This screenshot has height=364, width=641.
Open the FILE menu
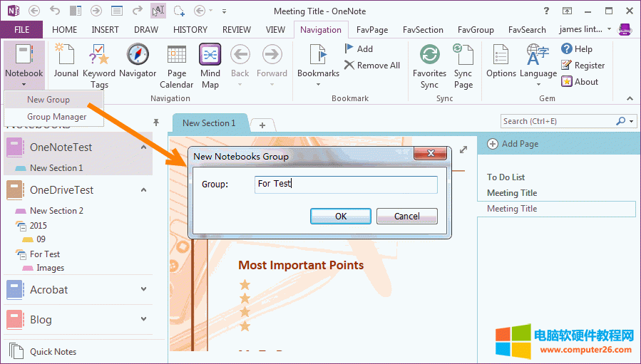21,30
